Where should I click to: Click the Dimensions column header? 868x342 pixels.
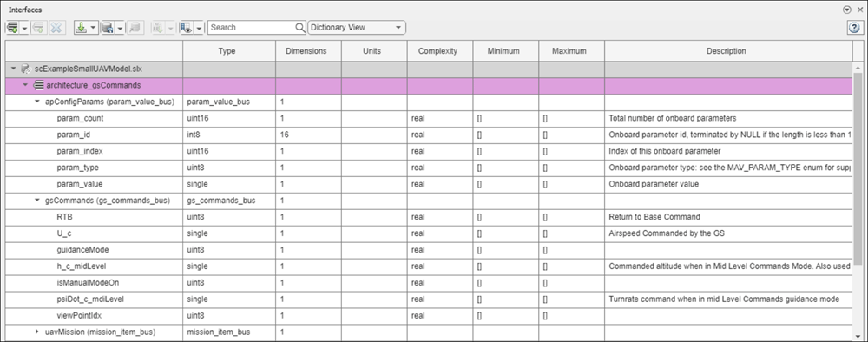coord(308,51)
